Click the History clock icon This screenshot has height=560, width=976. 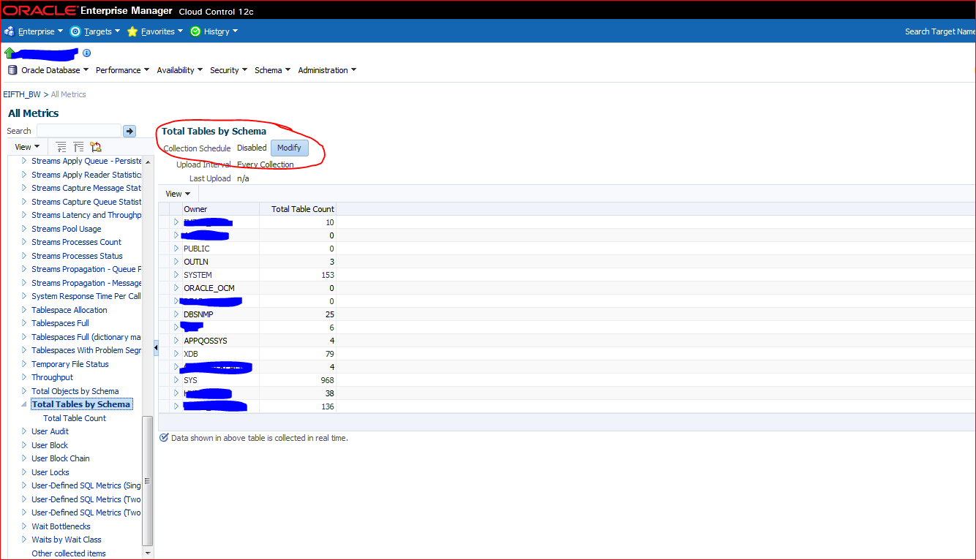[195, 31]
